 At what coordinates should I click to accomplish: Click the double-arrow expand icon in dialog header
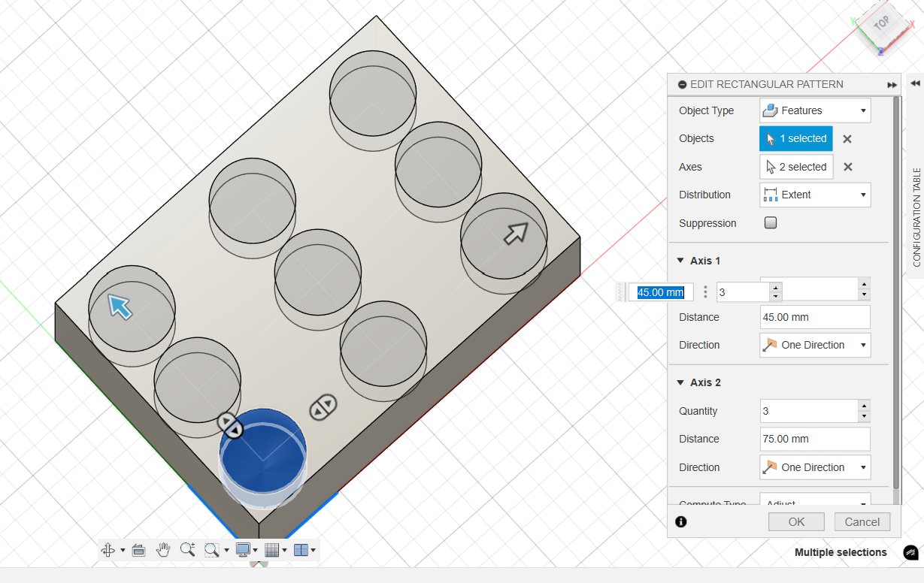click(892, 85)
